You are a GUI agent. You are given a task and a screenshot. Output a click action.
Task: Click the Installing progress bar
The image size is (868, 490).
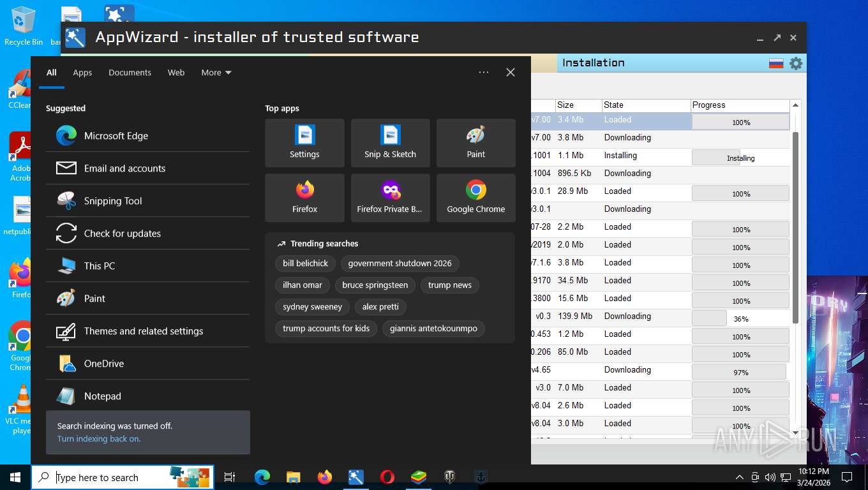(740, 158)
